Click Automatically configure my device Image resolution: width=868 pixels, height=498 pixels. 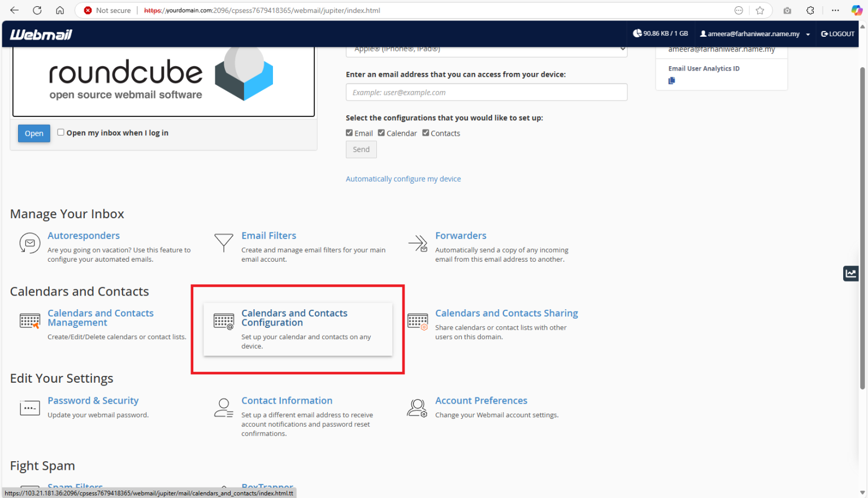pos(403,179)
